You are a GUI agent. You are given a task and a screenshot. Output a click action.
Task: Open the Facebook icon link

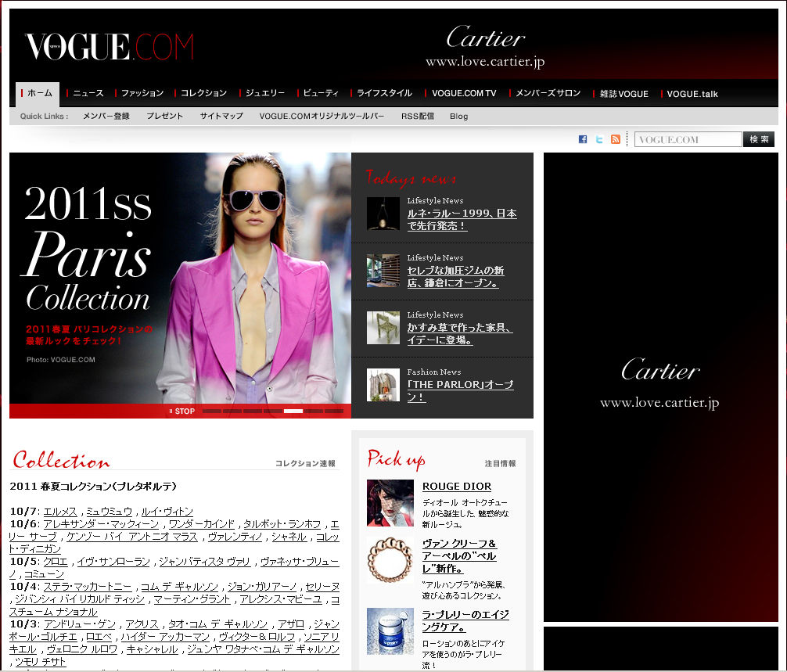pyautogui.click(x=583, y=139)
